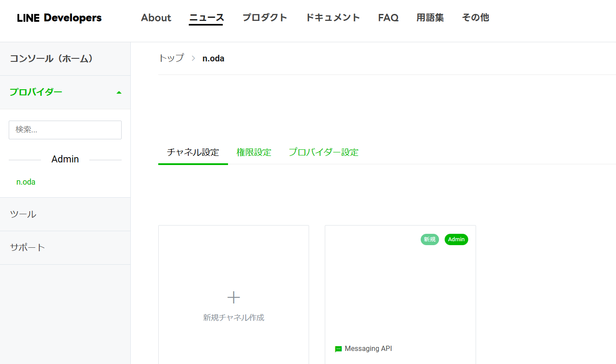Click the breadcrumb chevron separator
Screen dimensions: 616x364
193,58
